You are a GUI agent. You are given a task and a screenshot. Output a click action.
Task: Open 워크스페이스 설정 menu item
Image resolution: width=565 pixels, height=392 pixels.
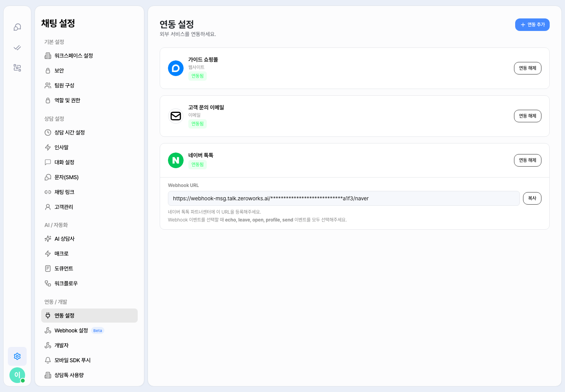tap(89, 56)
